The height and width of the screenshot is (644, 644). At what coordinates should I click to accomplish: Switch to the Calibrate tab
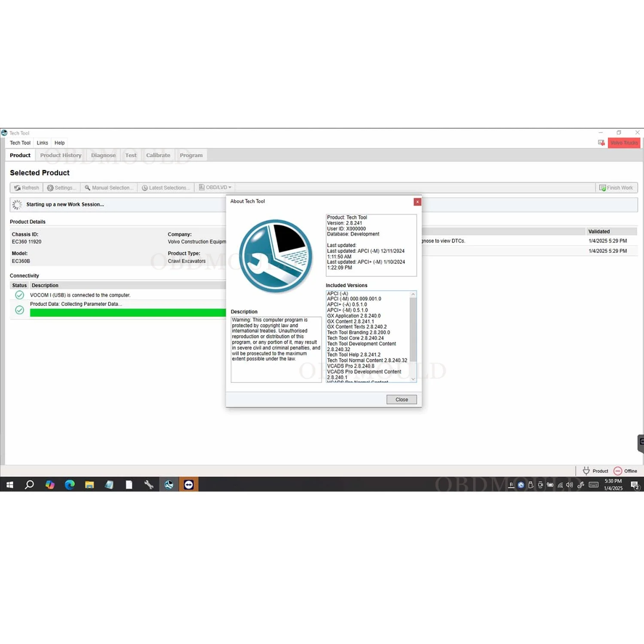158,155
